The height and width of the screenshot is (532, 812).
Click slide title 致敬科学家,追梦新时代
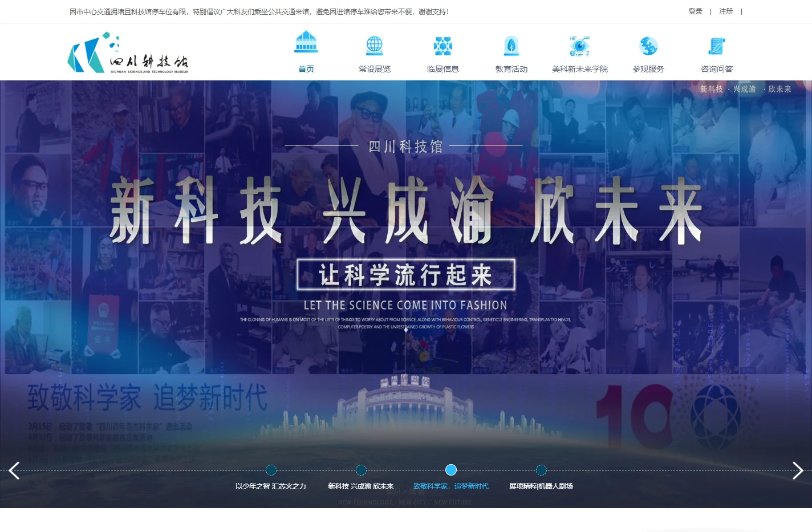[451, 486]
